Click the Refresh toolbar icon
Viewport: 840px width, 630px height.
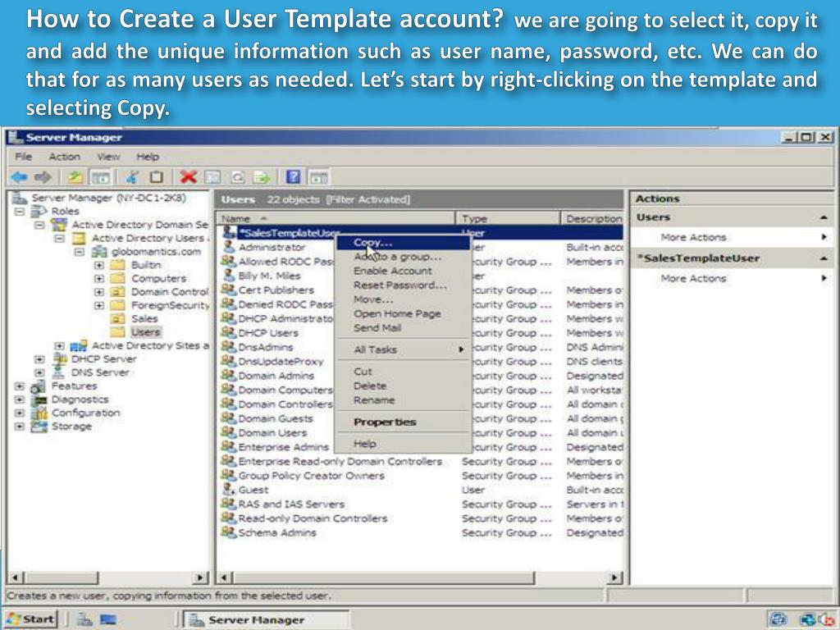(237, 177)
